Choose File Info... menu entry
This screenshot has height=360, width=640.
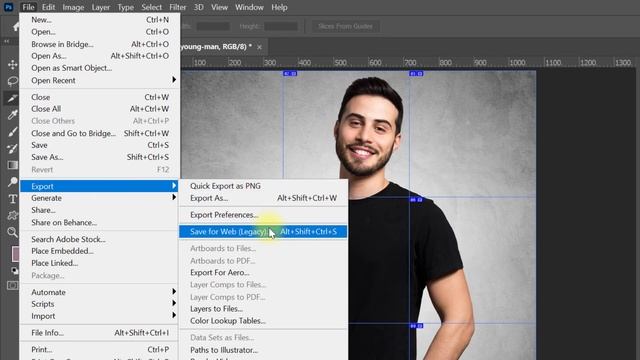tap(100, 333)
